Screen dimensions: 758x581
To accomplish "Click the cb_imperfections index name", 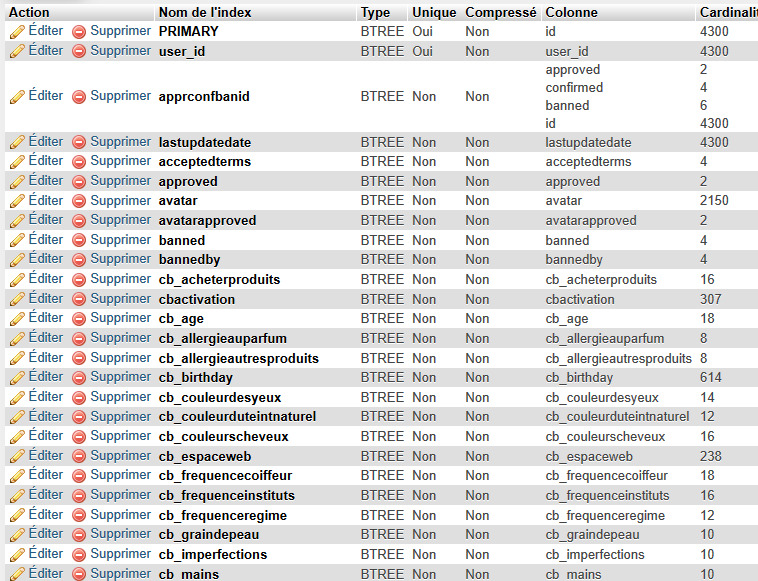I will [x=213, y=554].
